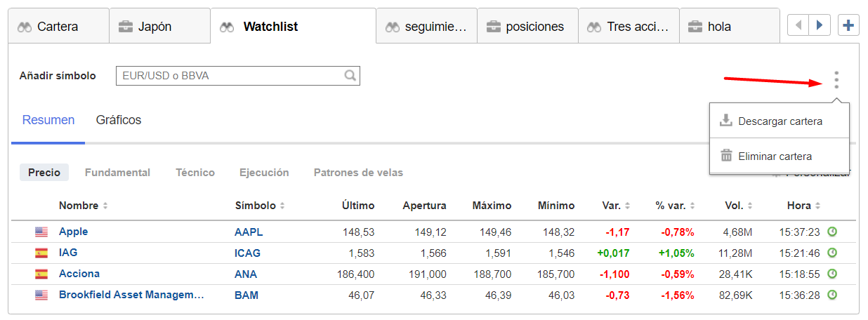This screenshot has height=320, width=868.
Task: Select Descargar cartera from the menu
Action: pos(780,121)
